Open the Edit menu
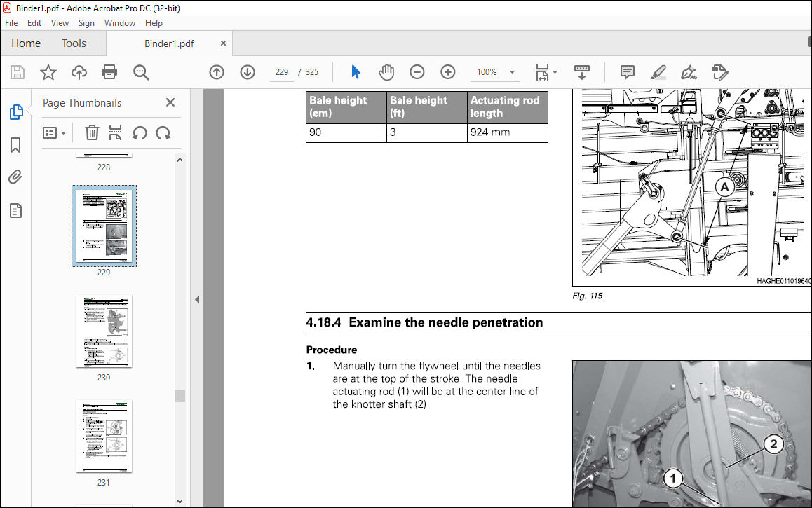812x508 pixels. pos(34,22)
